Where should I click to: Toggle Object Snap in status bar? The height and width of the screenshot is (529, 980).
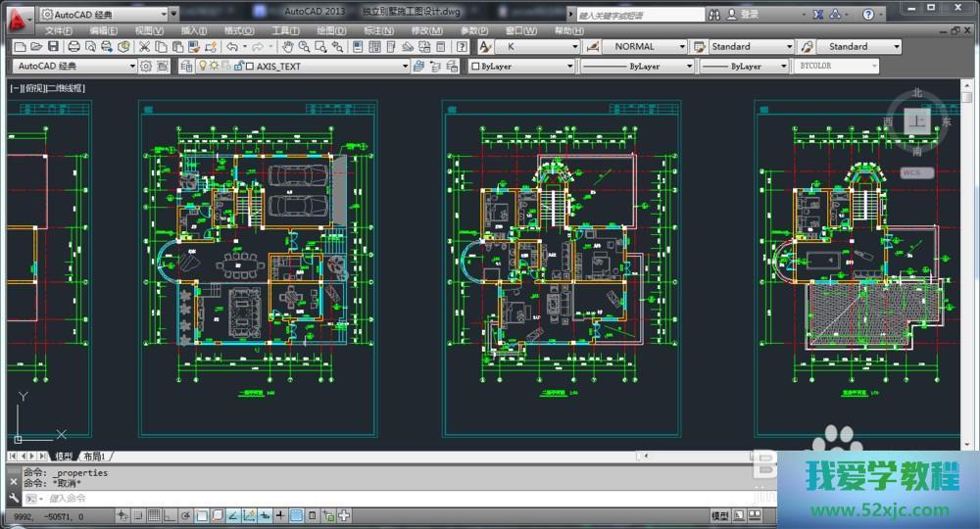point(200,515)
